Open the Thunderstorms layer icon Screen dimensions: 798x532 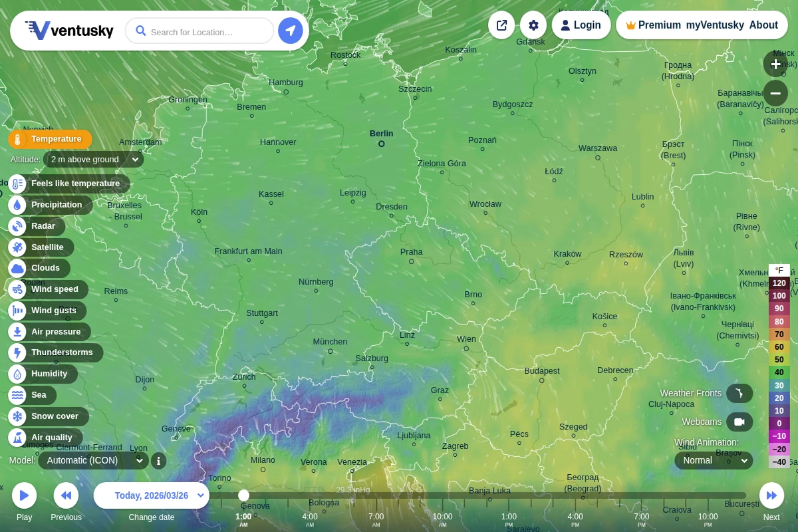(17, 352)
